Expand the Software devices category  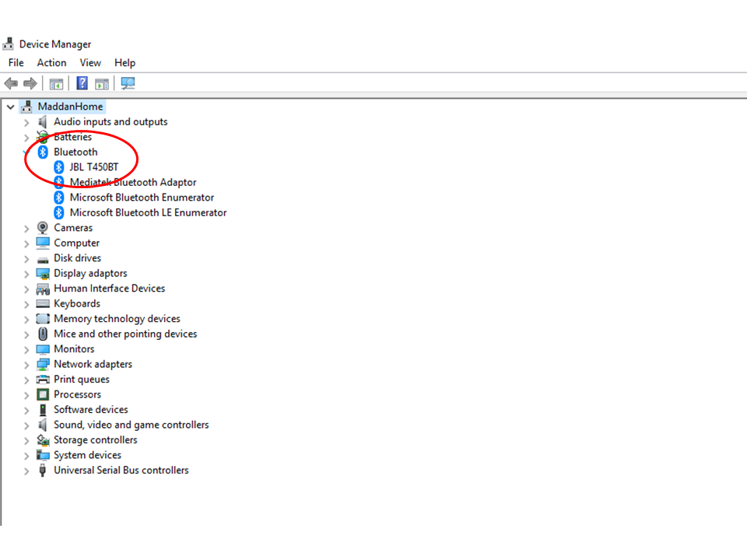tap(26, 411)
